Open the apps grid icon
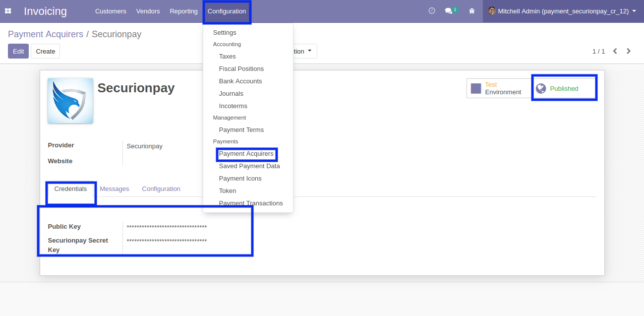Image resolution: width=644 pixels, height=316 pixels. (8, 11)
